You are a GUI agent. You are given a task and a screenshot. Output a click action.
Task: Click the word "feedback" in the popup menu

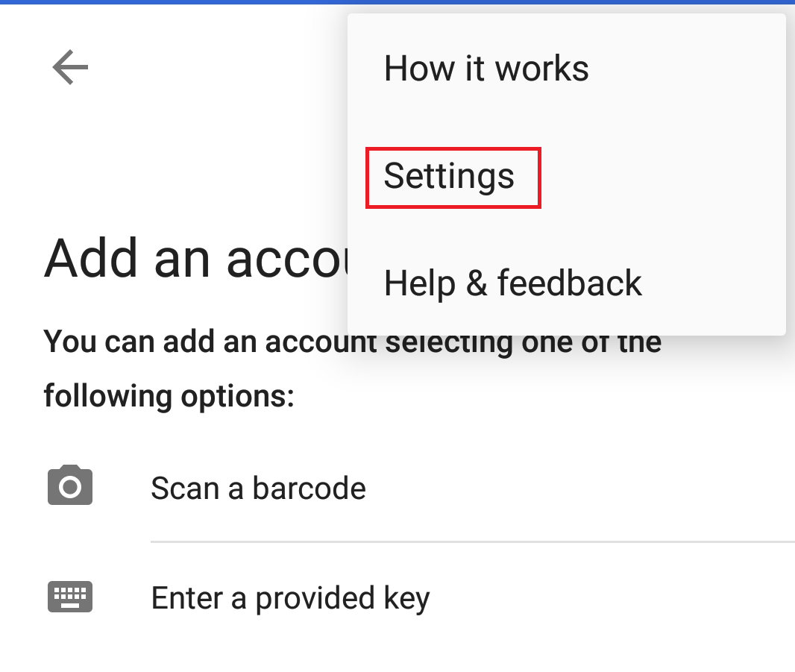[569, 283]
